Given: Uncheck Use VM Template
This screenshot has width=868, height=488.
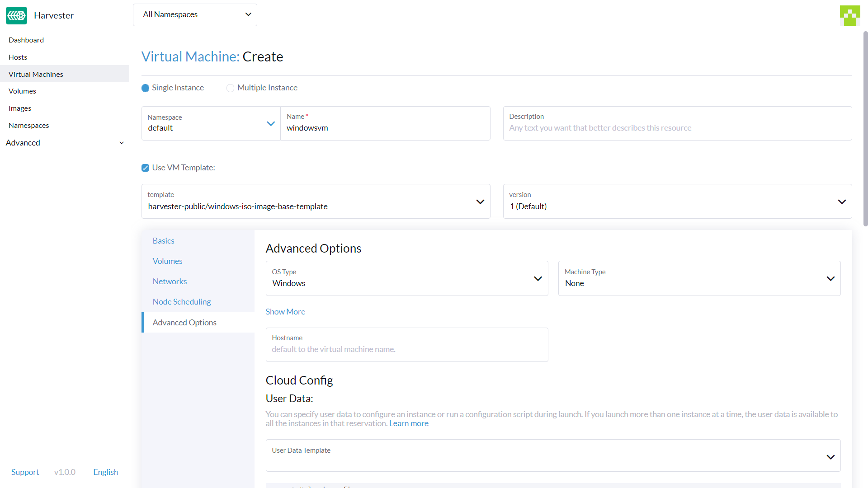Looking at the screenshot, I should (x=145, y=168).
